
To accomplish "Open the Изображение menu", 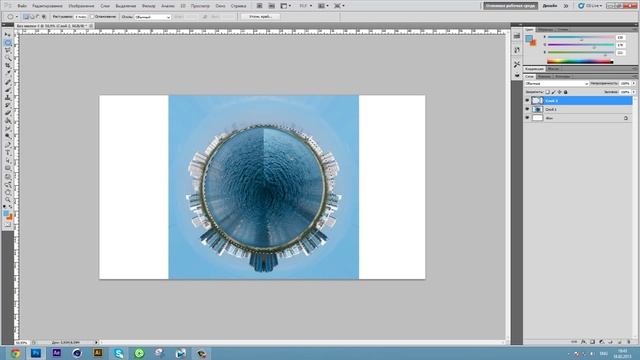I will point(81,6).
